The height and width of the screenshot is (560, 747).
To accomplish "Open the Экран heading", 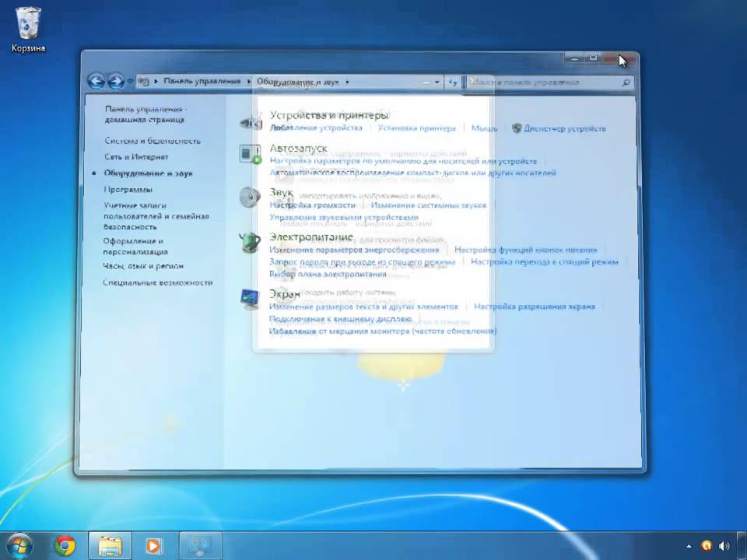I will [x=285, y=294].
